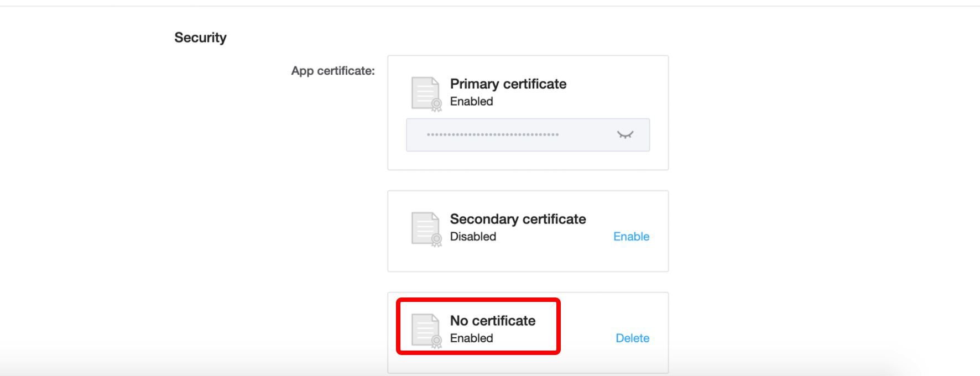Image resolution: width=980 pixels, height=376 pixels.
Task: Reveal the hidden primary certificate key
Action: [x=625, y=135]
